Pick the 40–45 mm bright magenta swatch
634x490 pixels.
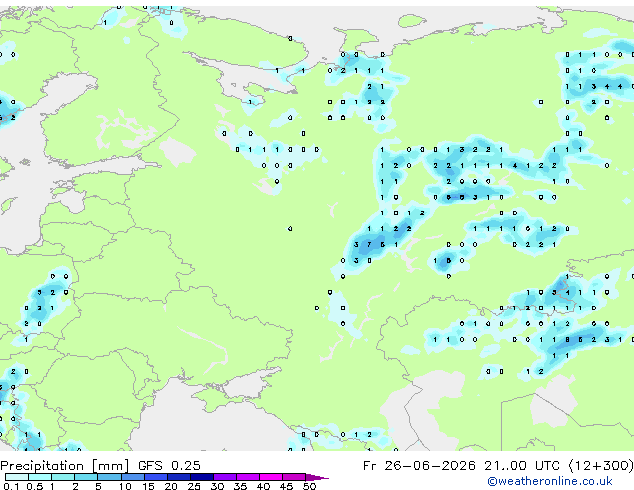pyautogui.click(x=271, y=477)
